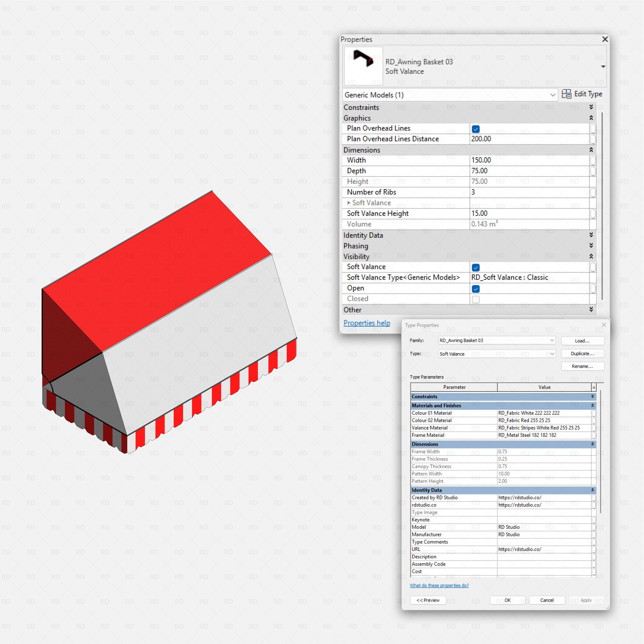Open the Properties help link
644x644 pixels.
(367, 323)
